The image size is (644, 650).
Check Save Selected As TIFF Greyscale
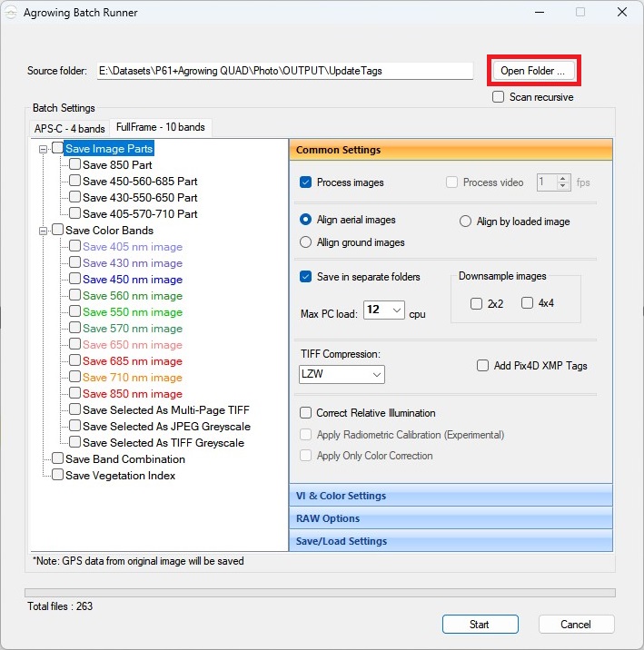coord(74,442)
